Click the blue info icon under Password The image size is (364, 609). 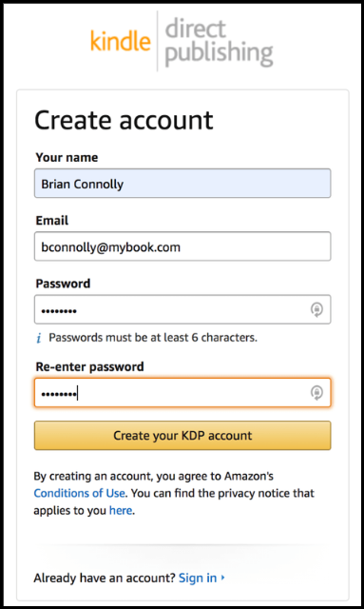point(39,338)
